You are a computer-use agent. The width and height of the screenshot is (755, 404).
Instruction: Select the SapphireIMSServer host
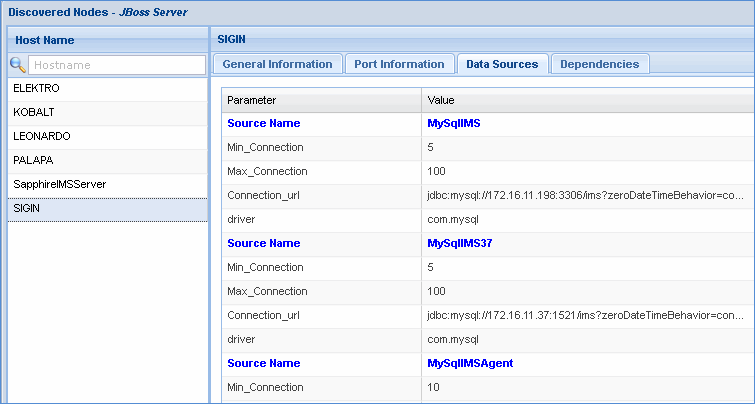pyautogui.click(x=59, y=184)
